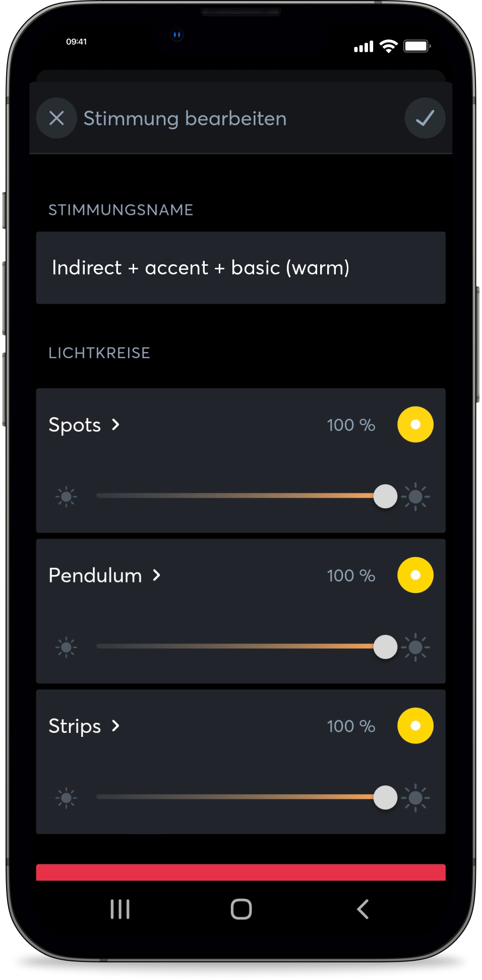The image size is (482, 980).
Task: Click the Stimmungsname text field
Action: tap(240, 268)
